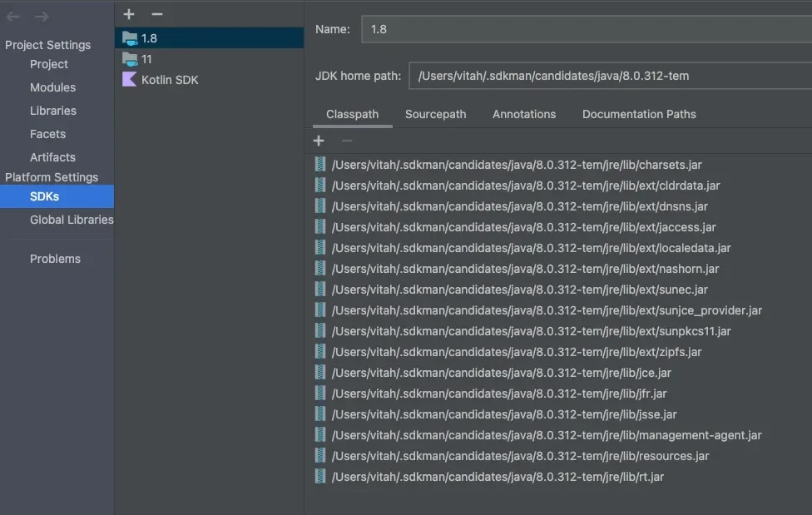Click the JDK home path field

[x=609, y=76]
